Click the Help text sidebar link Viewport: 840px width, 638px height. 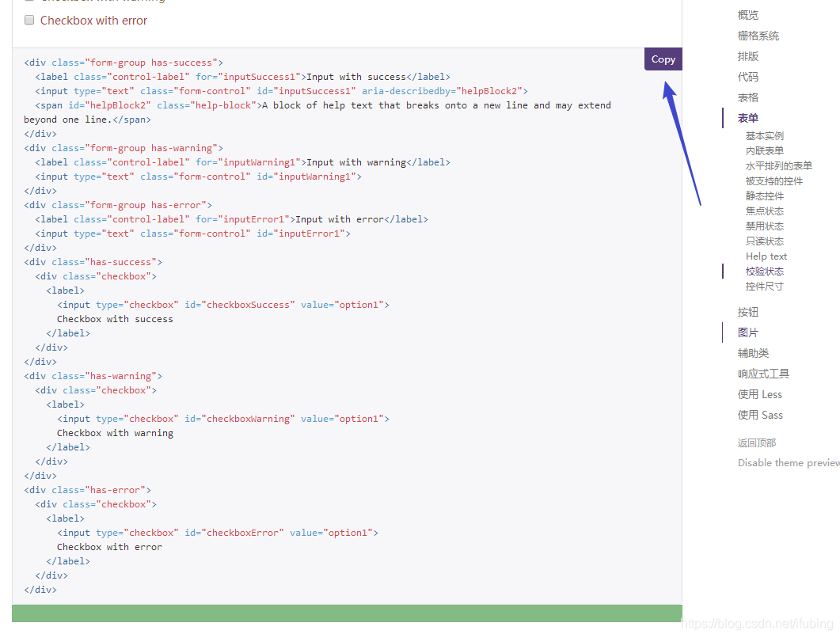click(x=766, y=256)
